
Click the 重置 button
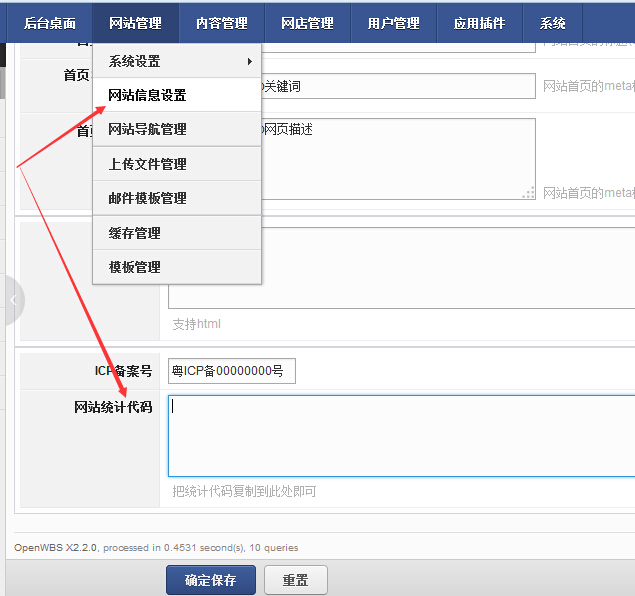pos(296,580)
